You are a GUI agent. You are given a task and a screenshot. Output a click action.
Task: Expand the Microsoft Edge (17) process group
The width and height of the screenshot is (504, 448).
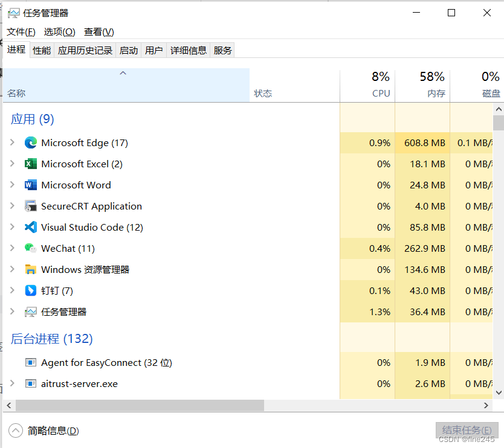point(12,142)
